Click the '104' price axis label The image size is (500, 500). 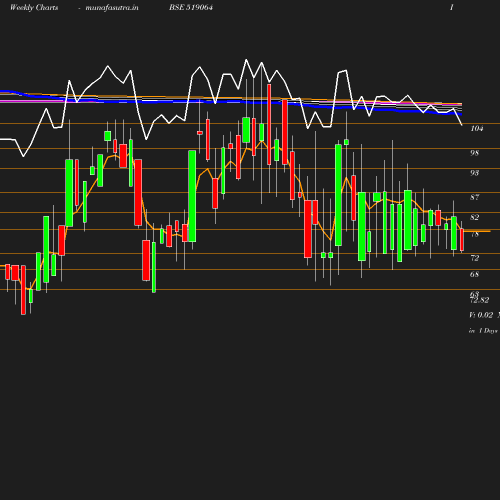(x=477, y=128)
